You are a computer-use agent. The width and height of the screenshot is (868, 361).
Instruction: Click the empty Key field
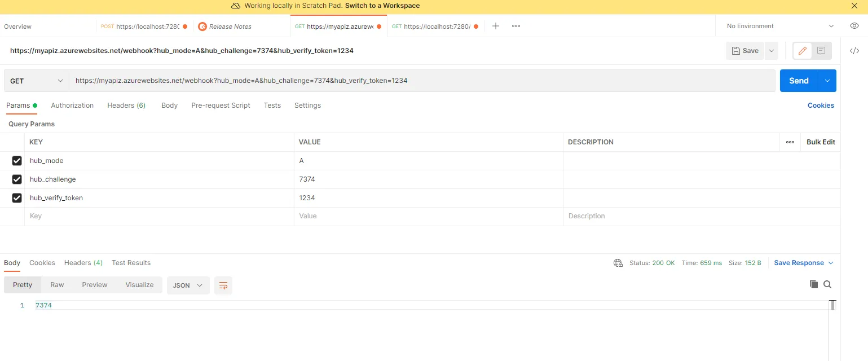coord(159,216)
